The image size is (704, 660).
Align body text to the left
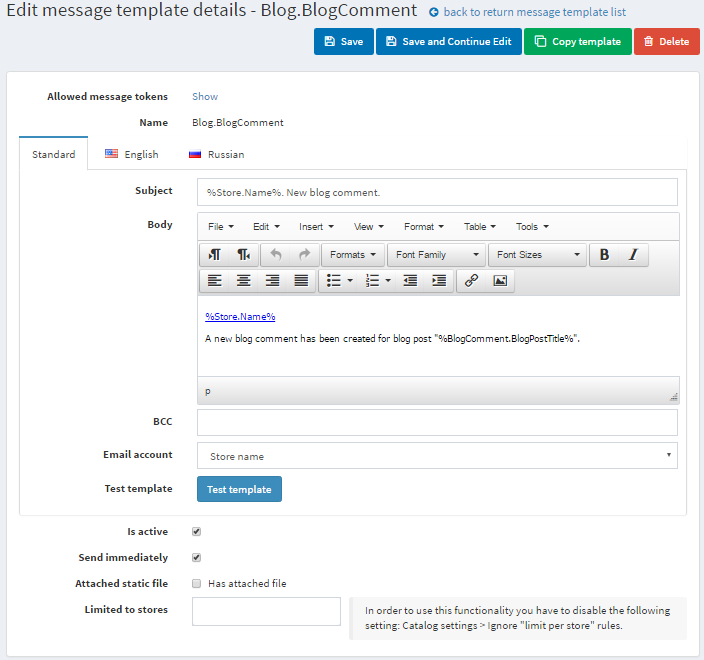[215, 281]
